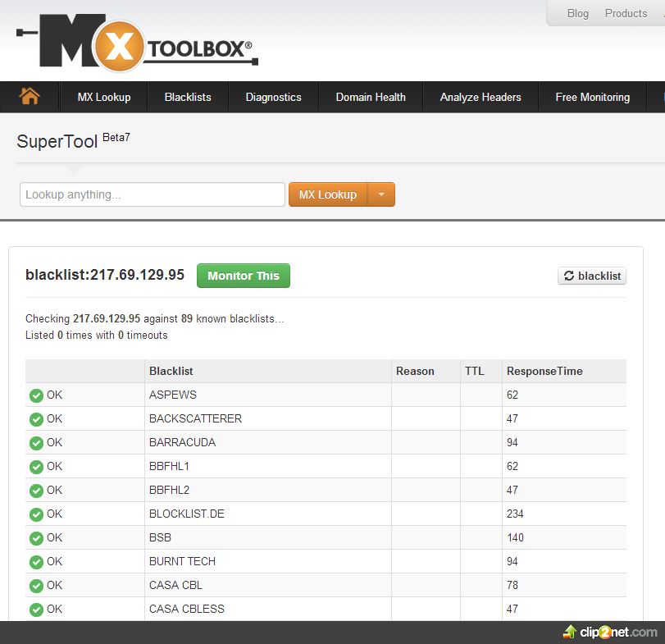
Task: Refresh using the blacklist button
Action: click(592, 276)
